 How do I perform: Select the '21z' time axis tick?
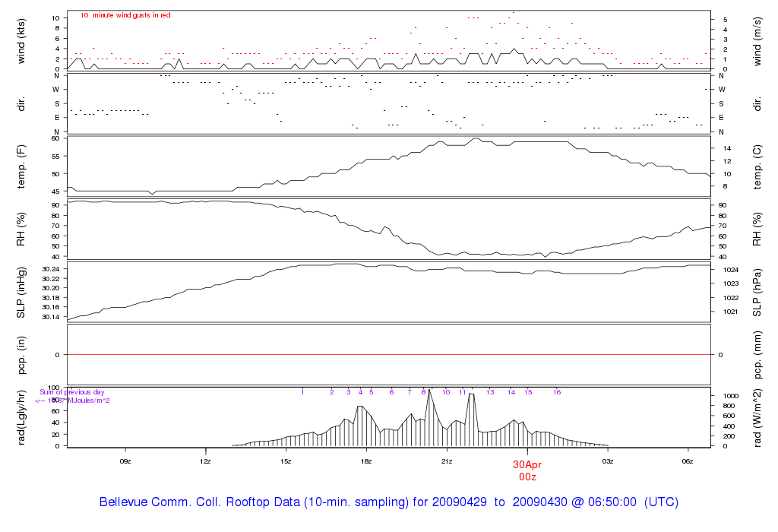(447, 461)
